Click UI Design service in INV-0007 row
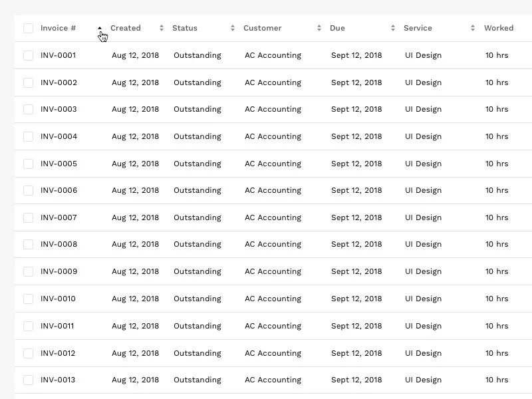Screen dimensions: 532x399 click(x=424, y=217)
